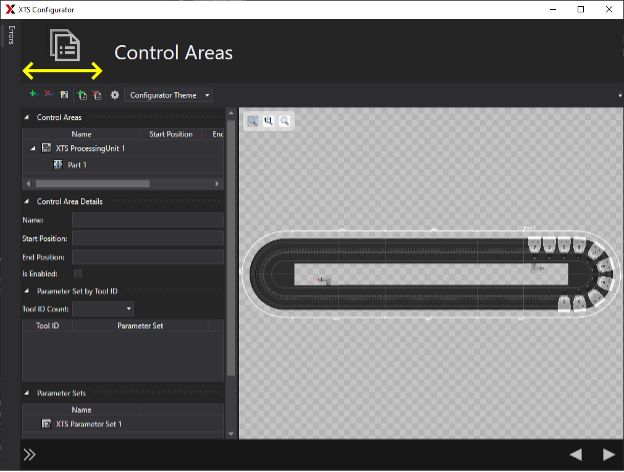Click the horizontal scrollbar right arrow
This screenshot has height=472, width=624.
[217, 184]
